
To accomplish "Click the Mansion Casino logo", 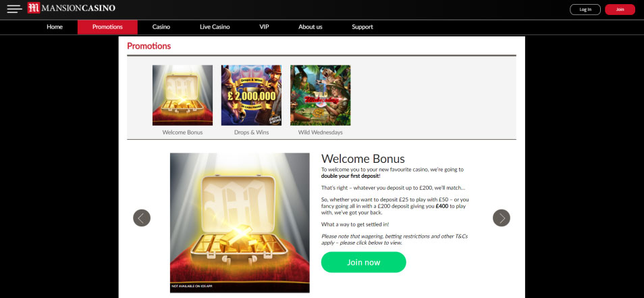I will (x=72, y=8).
